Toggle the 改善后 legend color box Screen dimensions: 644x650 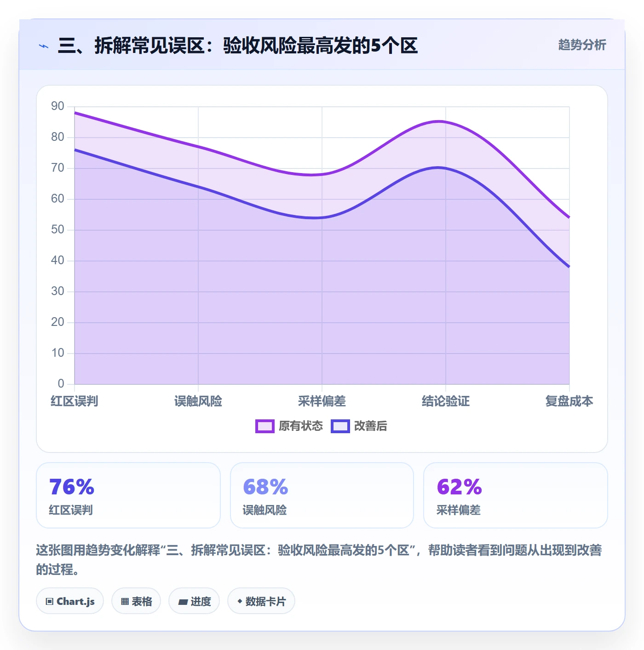(340, 426)
